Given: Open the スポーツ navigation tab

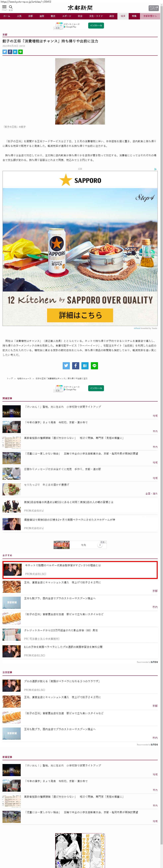Looking at the screenshot, I should coord(67,16).
